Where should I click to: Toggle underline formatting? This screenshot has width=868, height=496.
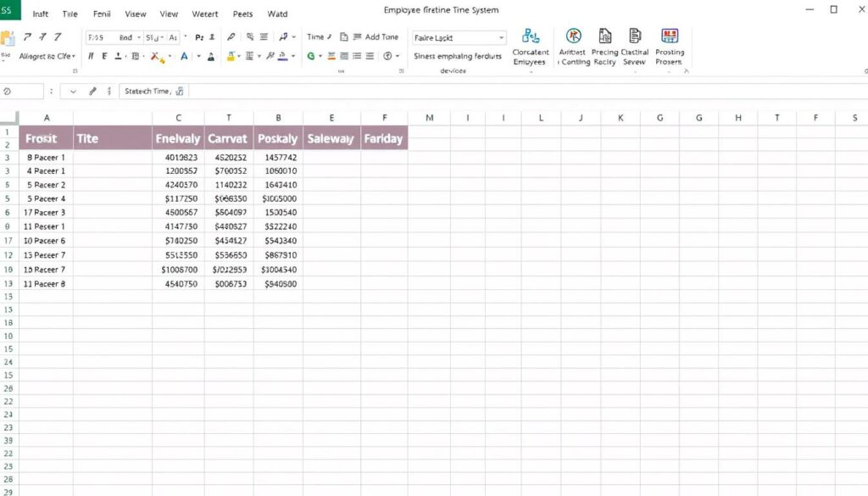pyautogui.click(x=118, y=56)
